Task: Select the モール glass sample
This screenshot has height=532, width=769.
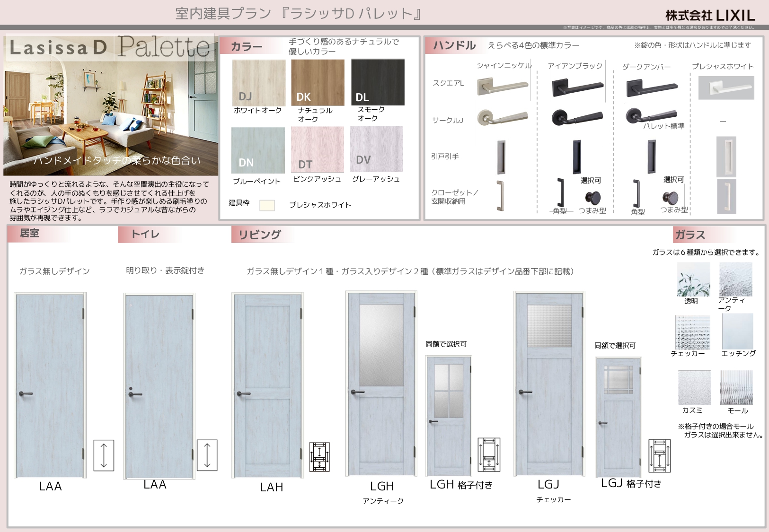Action: pyautogui.click(x=736, y=388)
